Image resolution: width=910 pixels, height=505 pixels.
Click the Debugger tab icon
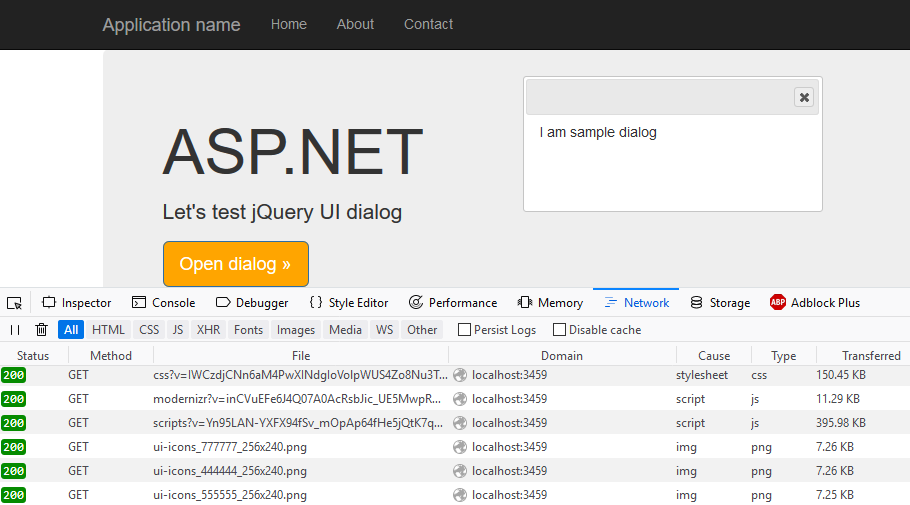click(x=223, y=302)
